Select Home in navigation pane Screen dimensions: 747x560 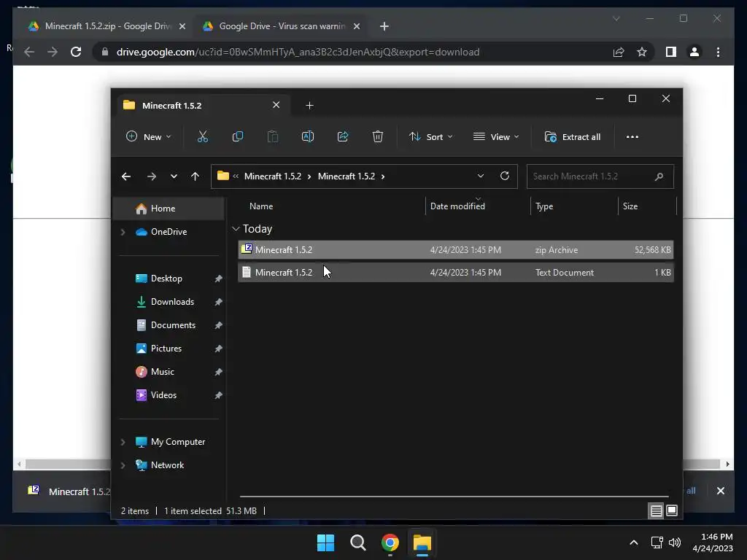[x=169, y=209]
